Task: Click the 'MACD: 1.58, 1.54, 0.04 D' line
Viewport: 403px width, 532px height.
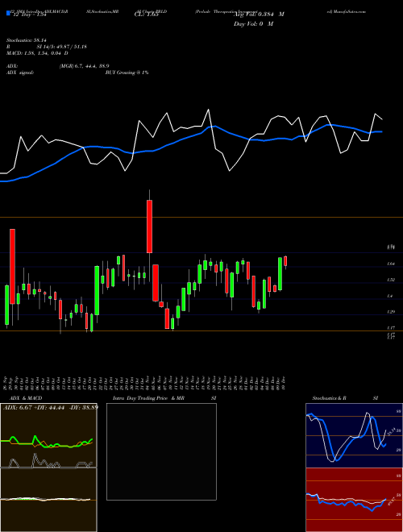Action: (x=37, y=53)
